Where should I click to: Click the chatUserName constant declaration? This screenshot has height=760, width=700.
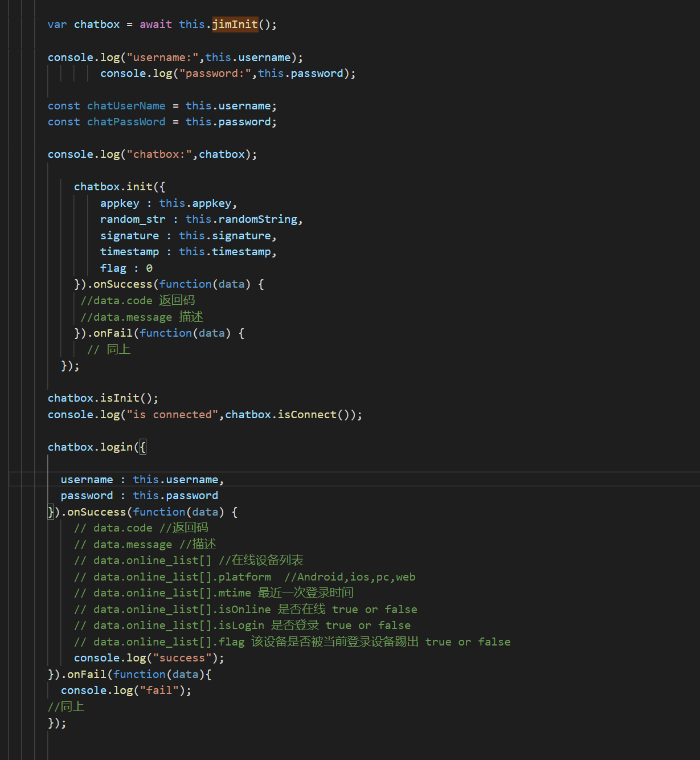pyautogui.click(x=126, y=106)
